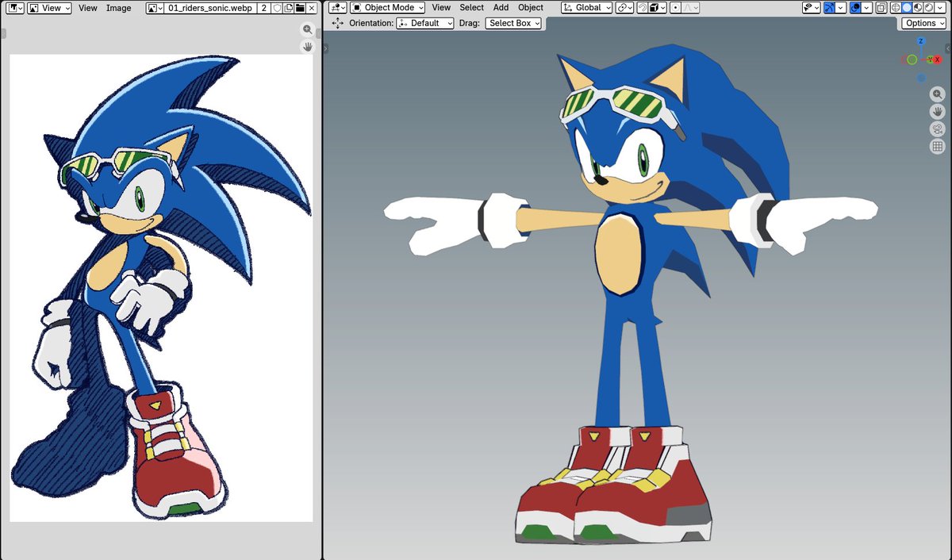Open the Options dropdown
The image size is (952, 560).
coord(923,23)
